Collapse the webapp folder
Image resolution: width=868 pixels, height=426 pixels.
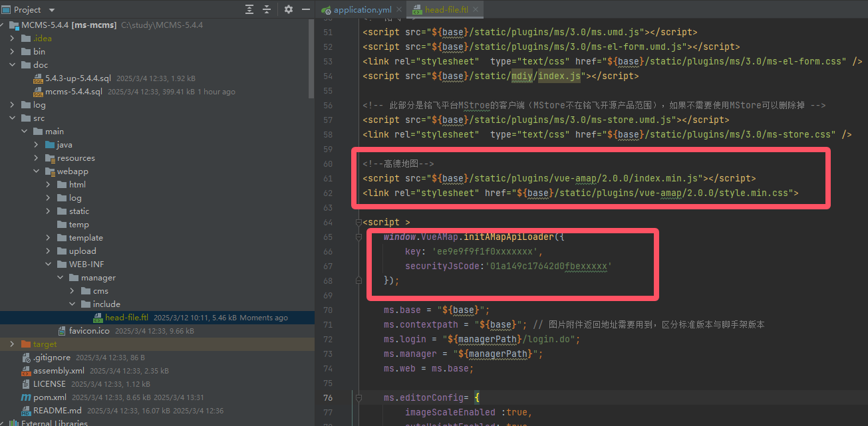(x=37, y=171)
